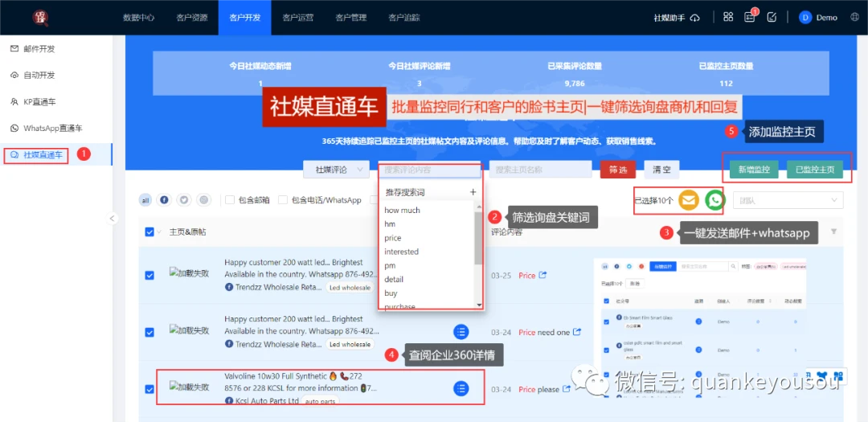Open external link icon beside 03-25 Price comment

pyautogui.click(x=542, y=275)
